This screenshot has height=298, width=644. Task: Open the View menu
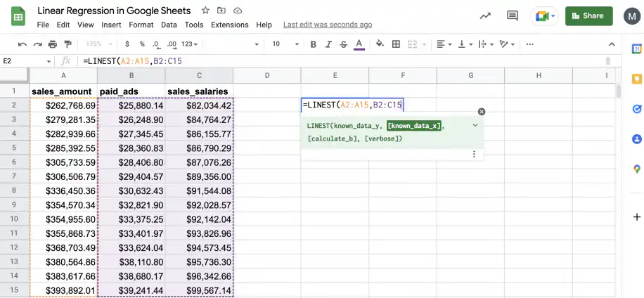pos(86,25)
